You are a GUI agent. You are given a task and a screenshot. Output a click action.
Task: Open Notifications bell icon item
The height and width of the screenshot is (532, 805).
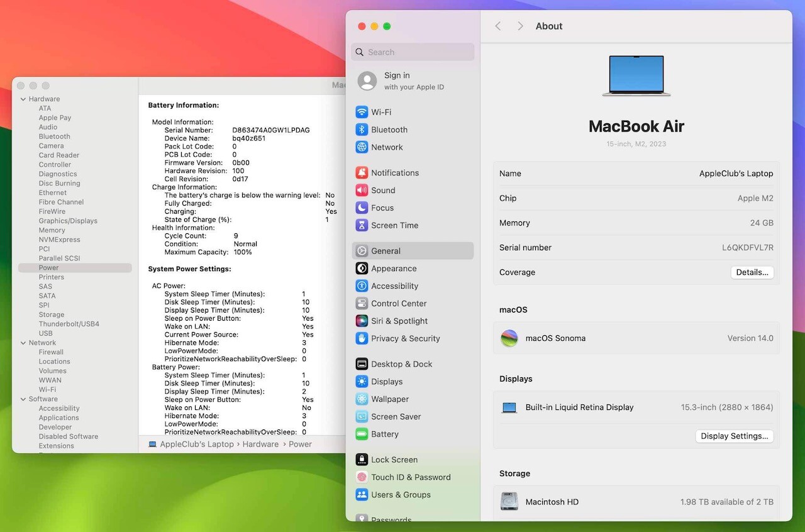(x=362, y=172)
